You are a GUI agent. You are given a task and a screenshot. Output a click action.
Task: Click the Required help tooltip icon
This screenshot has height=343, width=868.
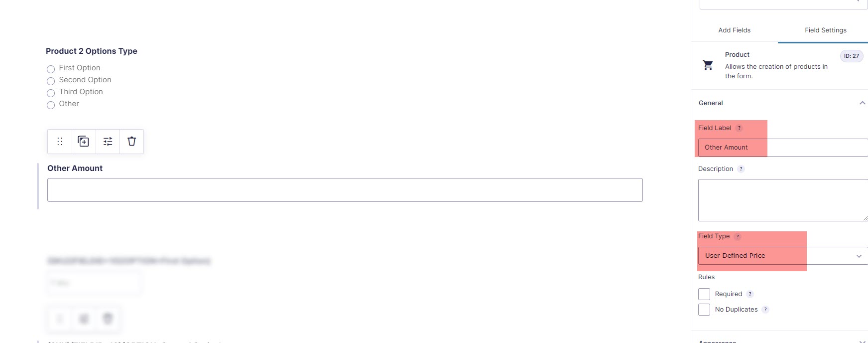point(750,294)
